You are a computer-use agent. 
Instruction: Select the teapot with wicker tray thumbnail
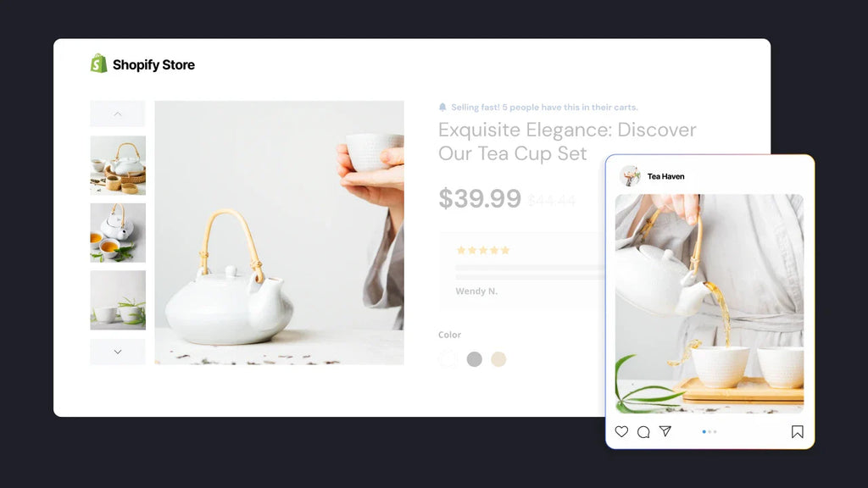[118, 165]
